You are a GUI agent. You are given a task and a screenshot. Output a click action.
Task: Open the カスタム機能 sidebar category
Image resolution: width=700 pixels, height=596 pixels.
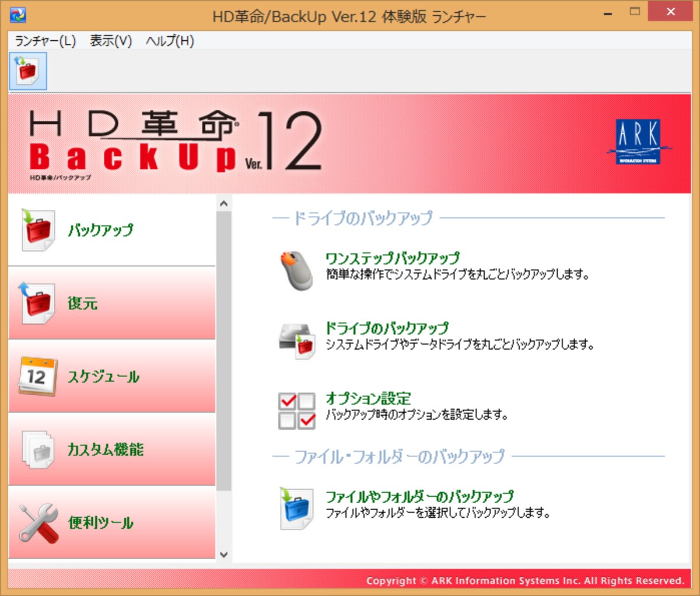click(112, 449)
